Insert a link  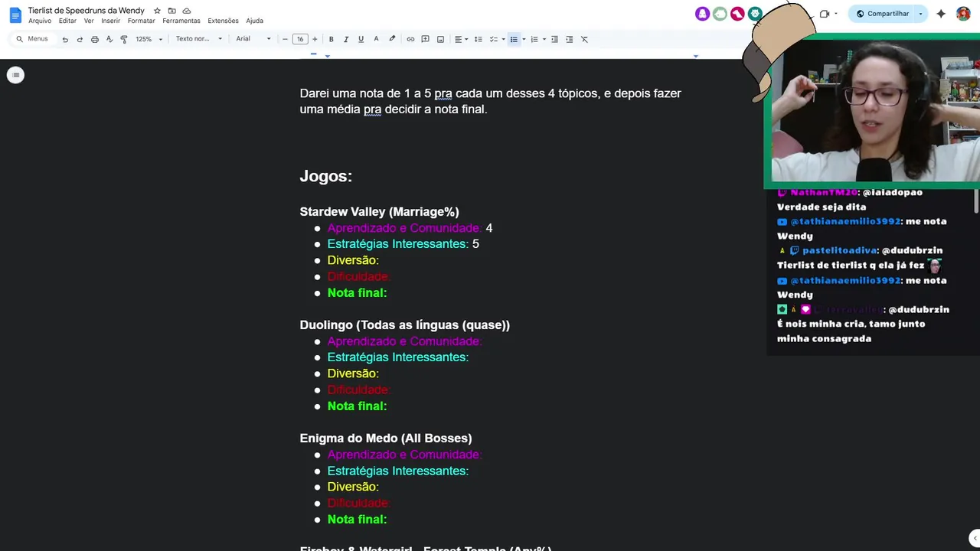click(x=410, y=39)
